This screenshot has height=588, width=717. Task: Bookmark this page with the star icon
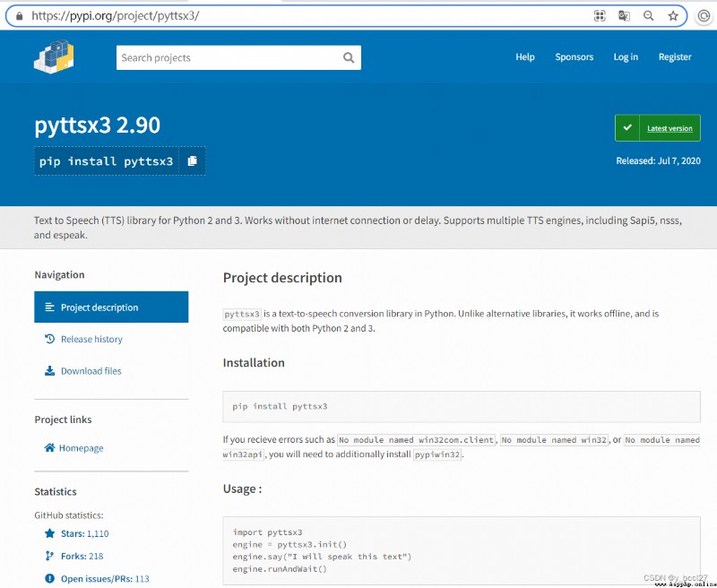pos(673,16)
